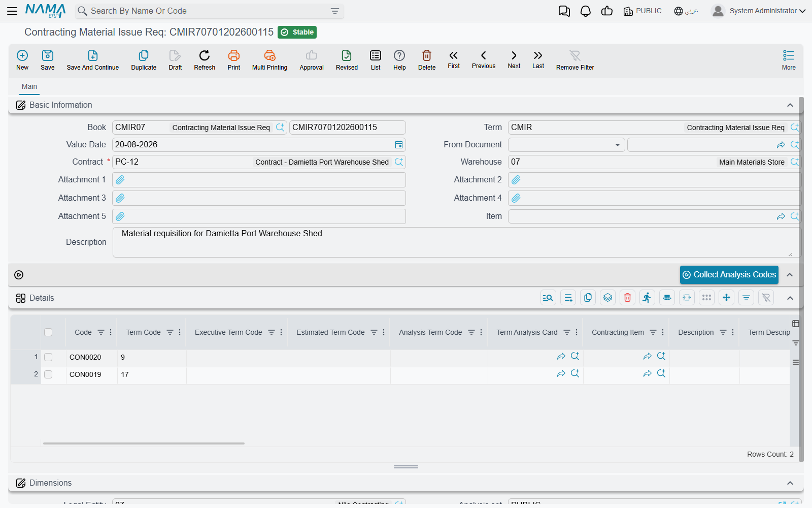
Task: Click the New record toolbar icon
Action: [x=22, y=60]
